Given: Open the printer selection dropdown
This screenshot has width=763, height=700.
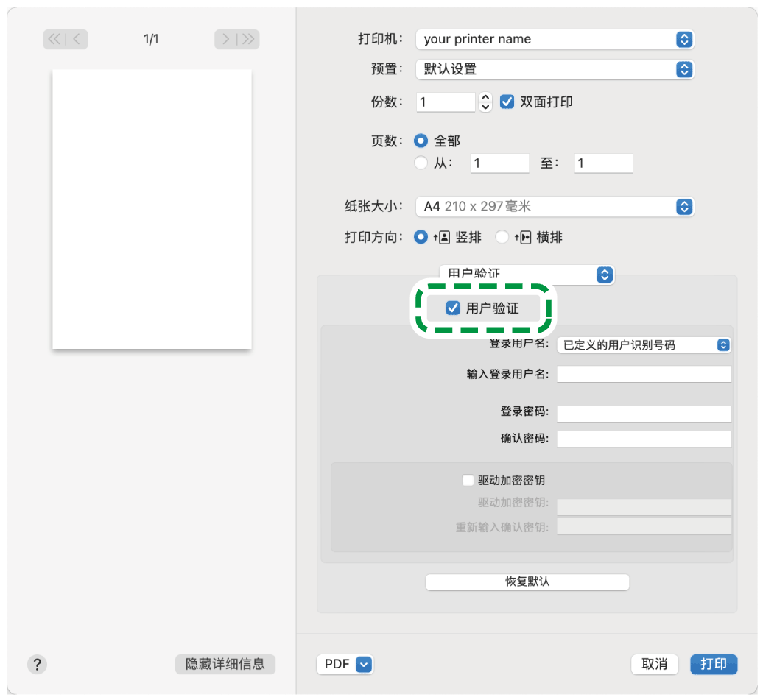Looking at the screenshot, I should tap(554, 39).
